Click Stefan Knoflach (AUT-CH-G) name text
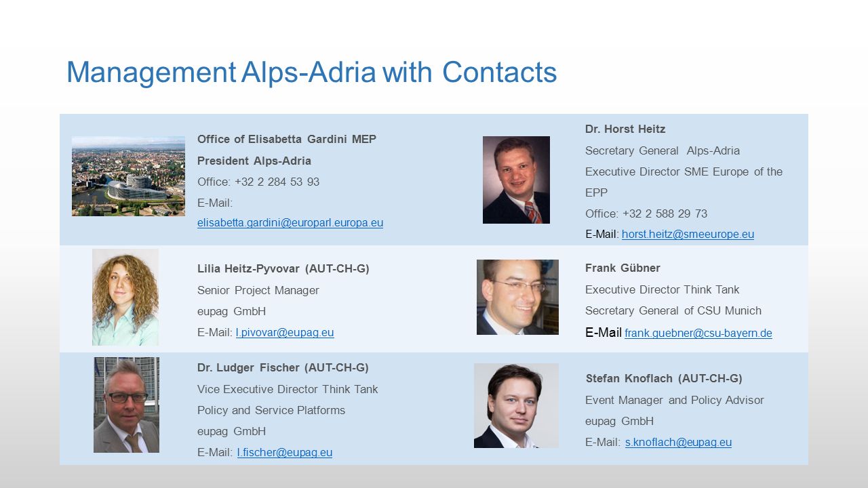 pos(664,379)
